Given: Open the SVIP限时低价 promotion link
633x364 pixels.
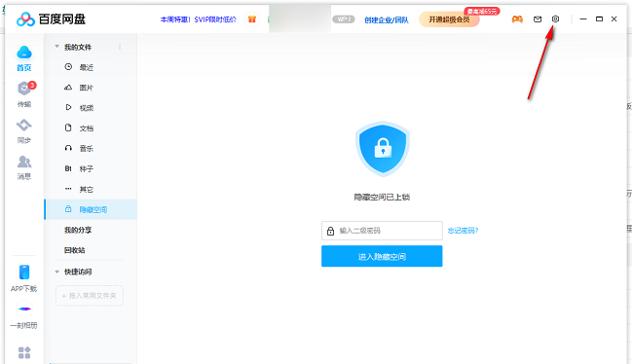Looking at the screenshot, I should point(199,19).
